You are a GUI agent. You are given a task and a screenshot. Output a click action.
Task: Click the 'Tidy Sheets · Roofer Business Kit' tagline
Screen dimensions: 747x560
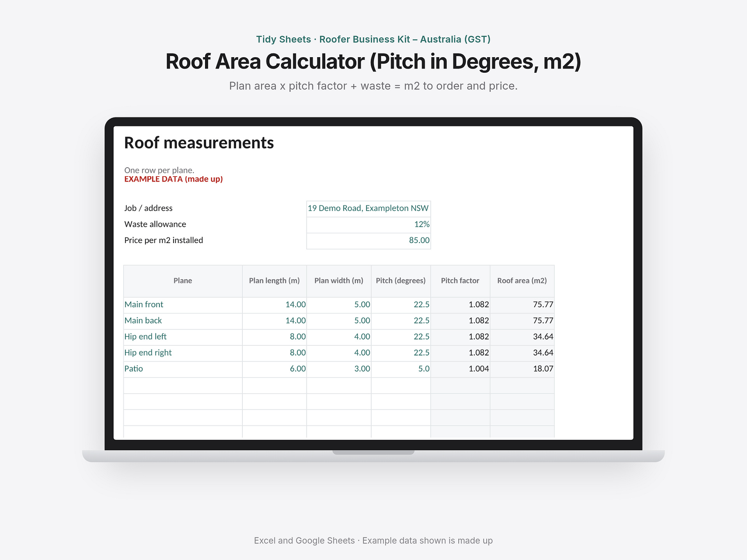pyautogui.click(x=373, y=39)
